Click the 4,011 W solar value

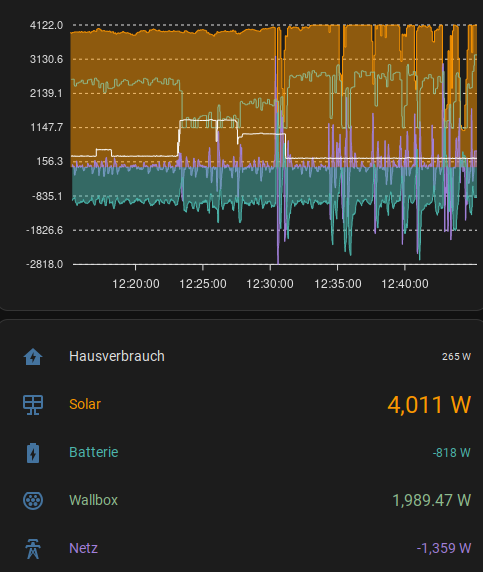point(429,405)
